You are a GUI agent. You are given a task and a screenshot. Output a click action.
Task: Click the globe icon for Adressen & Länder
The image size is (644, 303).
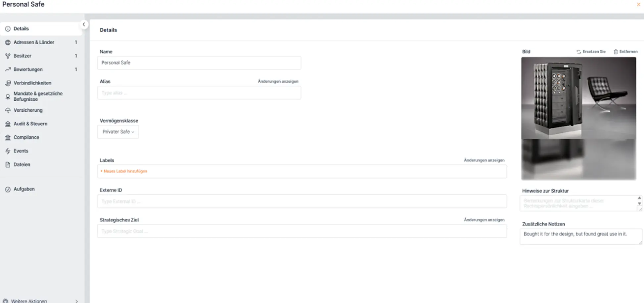click(8, 42)
